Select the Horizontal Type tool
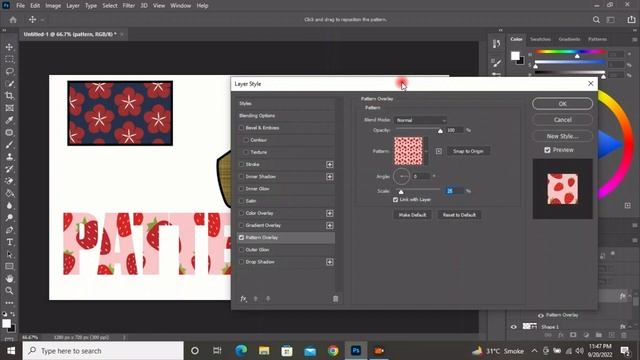The height and width of the screenshot is (360, 640). point(9,242)
